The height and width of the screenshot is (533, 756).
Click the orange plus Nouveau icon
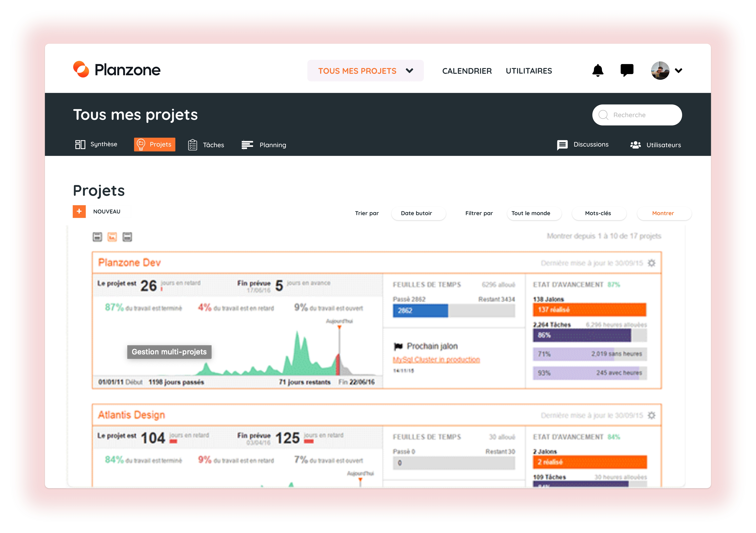pyautogui.click(x=79, y=211)
